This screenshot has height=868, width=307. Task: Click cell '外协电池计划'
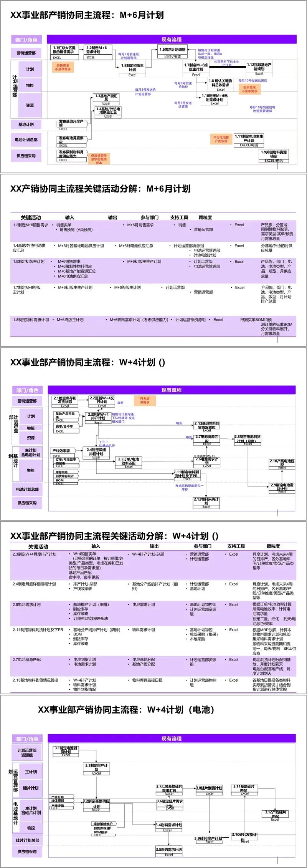click(205, 255)
